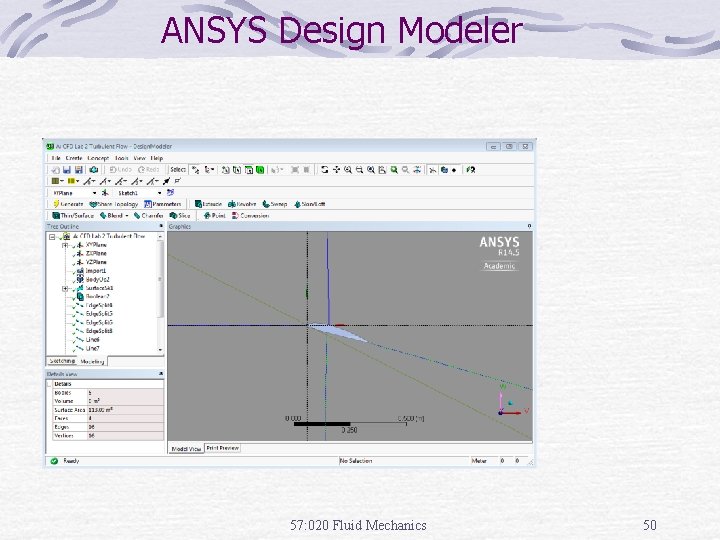Click the Select mode button
720x540 pixels.
pos(178,170)
